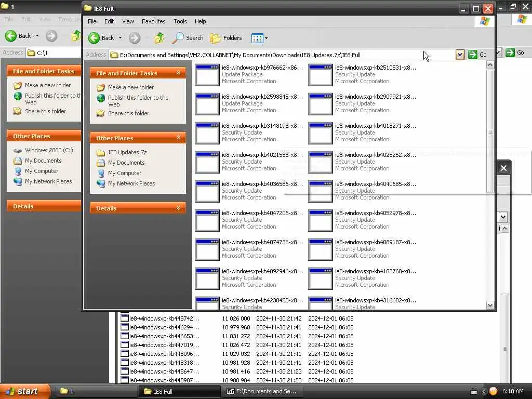Open File menu in IE8 Full
Image resolution: width=532 pixels, height=399 pixels.
point(92,21)
